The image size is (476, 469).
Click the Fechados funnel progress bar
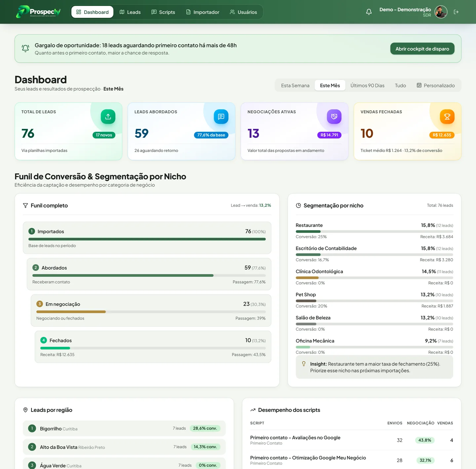pyautogui.click(x=153, y=348)
